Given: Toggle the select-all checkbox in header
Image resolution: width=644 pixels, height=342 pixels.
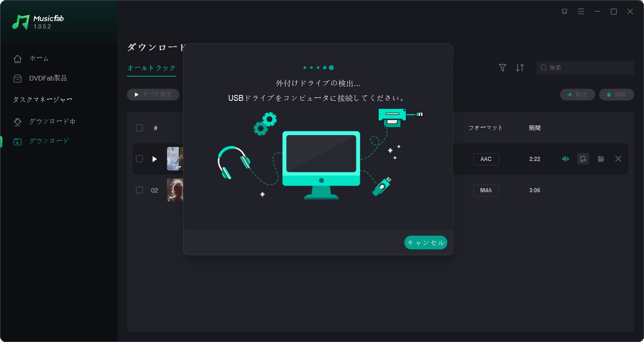Looking at the screenshot, I should [139, 128].
